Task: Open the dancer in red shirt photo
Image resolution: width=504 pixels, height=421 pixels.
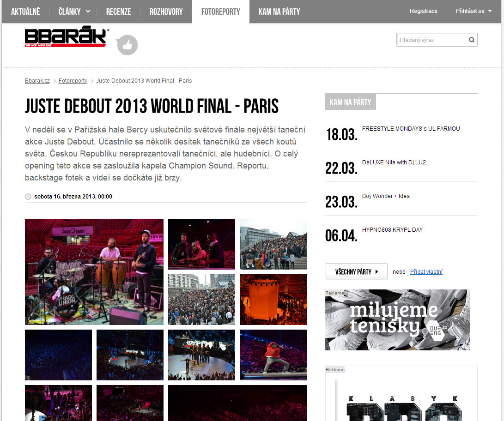Action: coord(273,355)
